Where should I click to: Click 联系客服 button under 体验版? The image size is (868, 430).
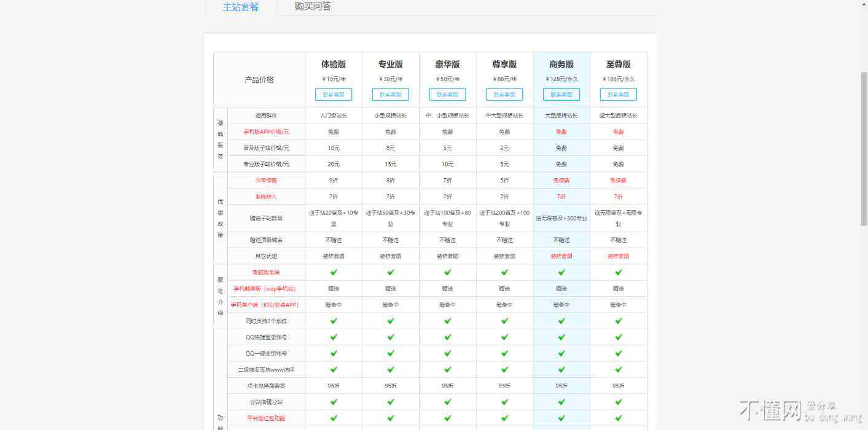tap(334, 95)
